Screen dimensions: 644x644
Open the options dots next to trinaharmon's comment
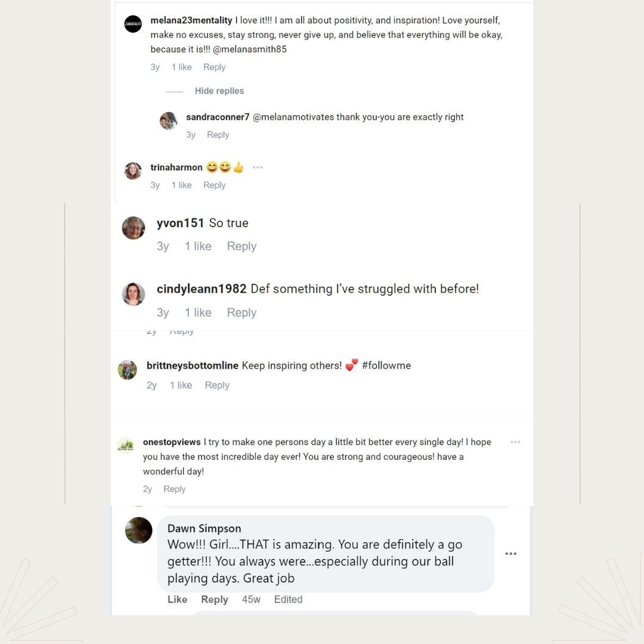pyautogui.click(x=258, y=168)
